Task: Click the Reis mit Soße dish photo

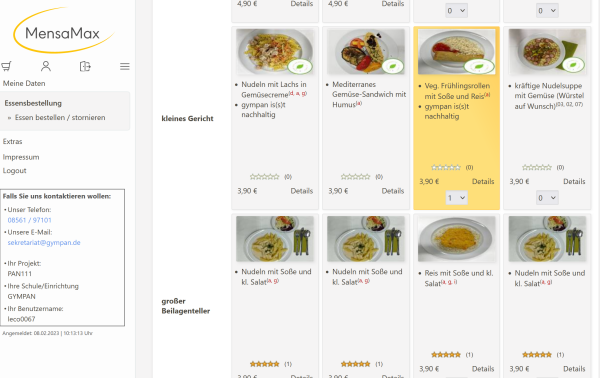Action: tap(456, 239)
